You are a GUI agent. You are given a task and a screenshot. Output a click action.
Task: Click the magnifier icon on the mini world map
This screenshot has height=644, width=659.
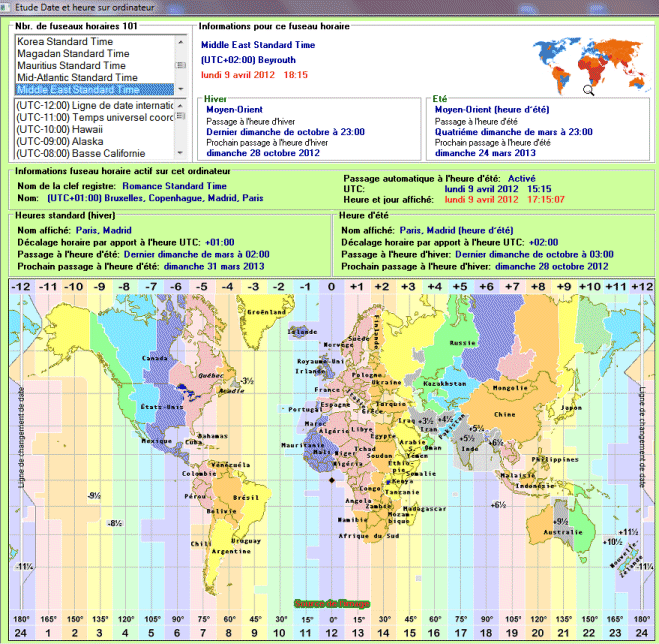click(x=589, y=89)
